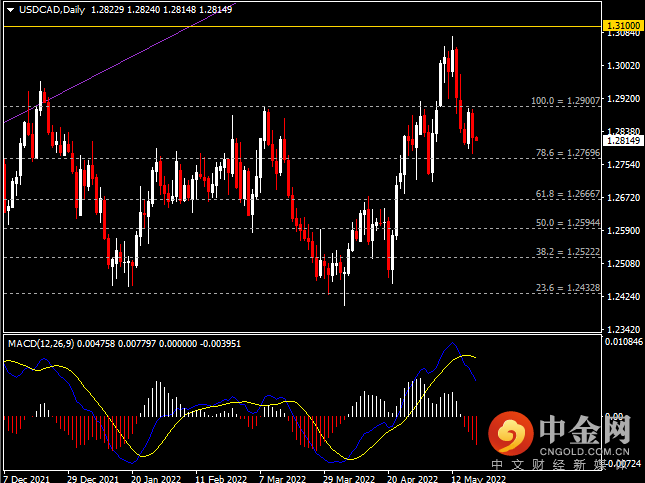Select the current price marker 1.28149
The image size is (645, 483).
click(x=623, y=141)
